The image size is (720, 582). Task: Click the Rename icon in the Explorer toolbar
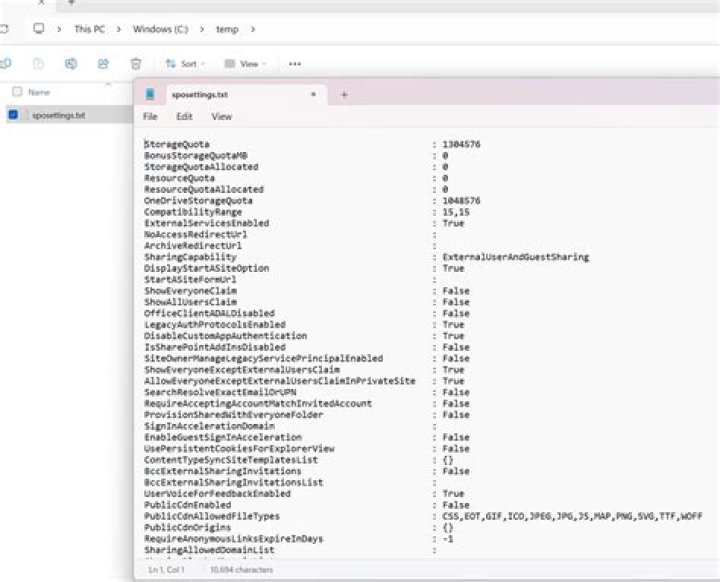tap(71, 64)
